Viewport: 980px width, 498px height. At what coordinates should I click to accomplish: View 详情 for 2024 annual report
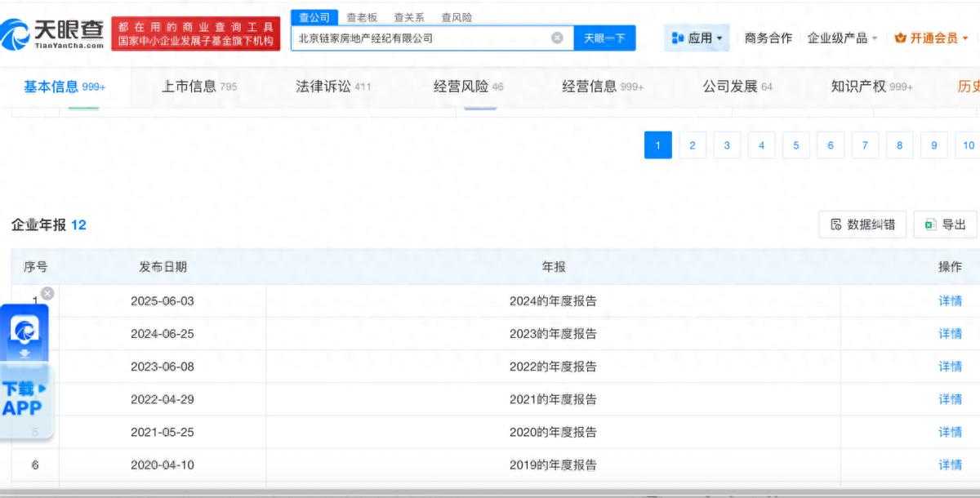click(x=950, y=300)
